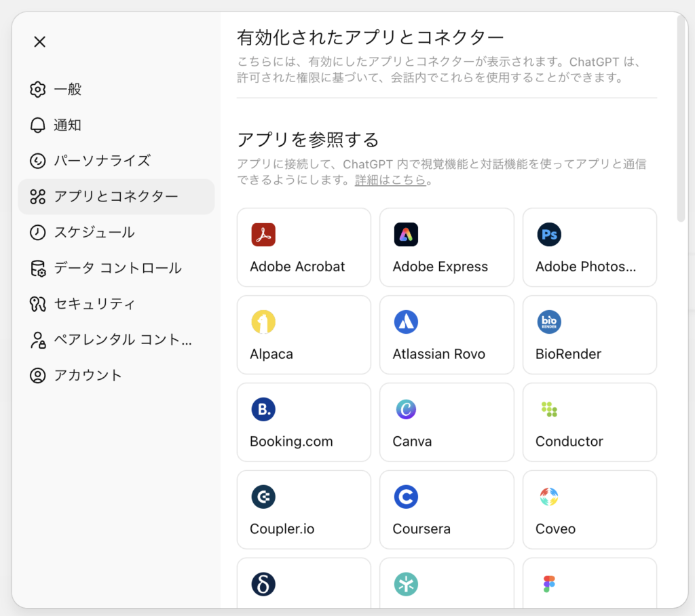The height and width of the screenshot is (616, 695).
Task: Go to パーソナライズ settings
Action: (x=102, y=161)
